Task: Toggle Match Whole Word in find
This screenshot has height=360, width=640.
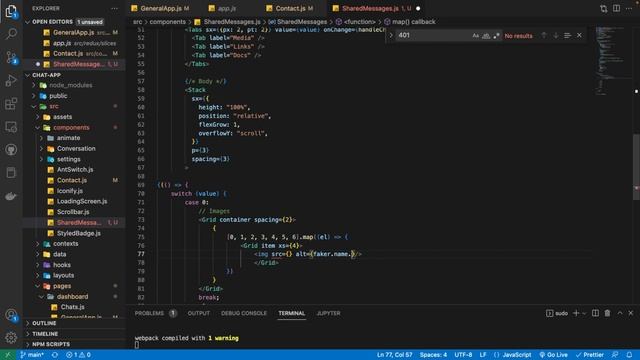Action: click(486, 36)
